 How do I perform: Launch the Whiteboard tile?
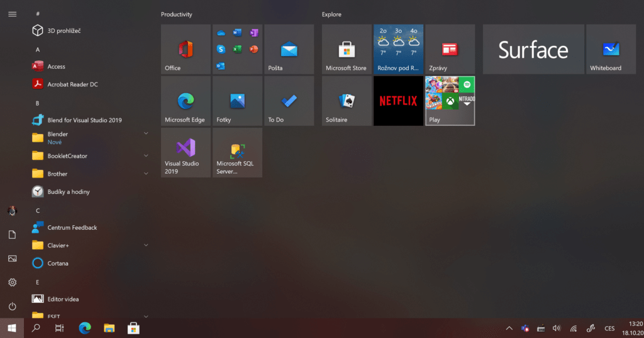tap(611, 49)
